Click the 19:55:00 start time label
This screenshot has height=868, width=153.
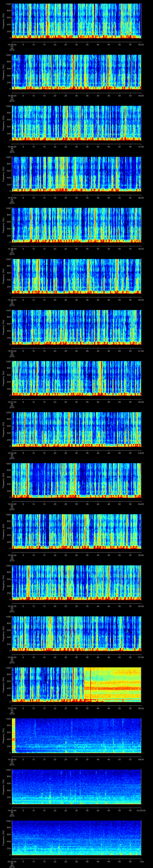(x=12, y=606)
